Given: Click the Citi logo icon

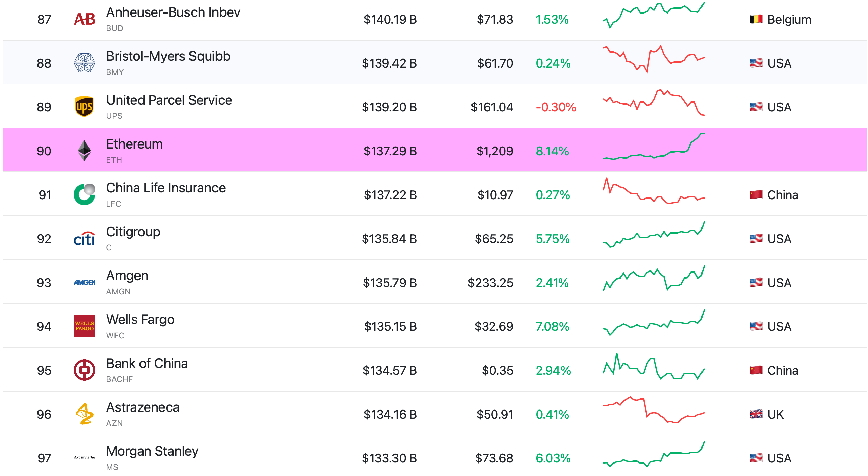Looking at the screenshot, I should pyautogui.click(x=84, y=239).
